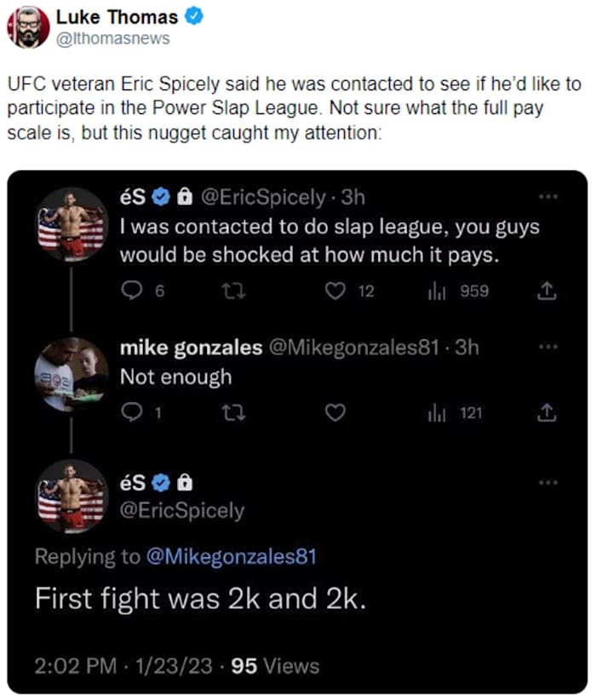Click the @lthomasnews handle
Screen dimensions: 596x700
click(112, 37)
